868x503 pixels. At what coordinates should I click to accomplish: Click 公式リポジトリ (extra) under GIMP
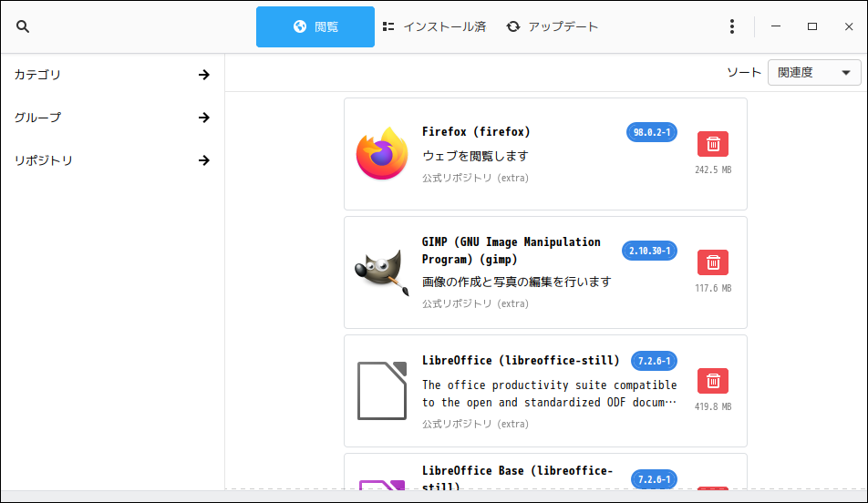click(x=476, y=303)
